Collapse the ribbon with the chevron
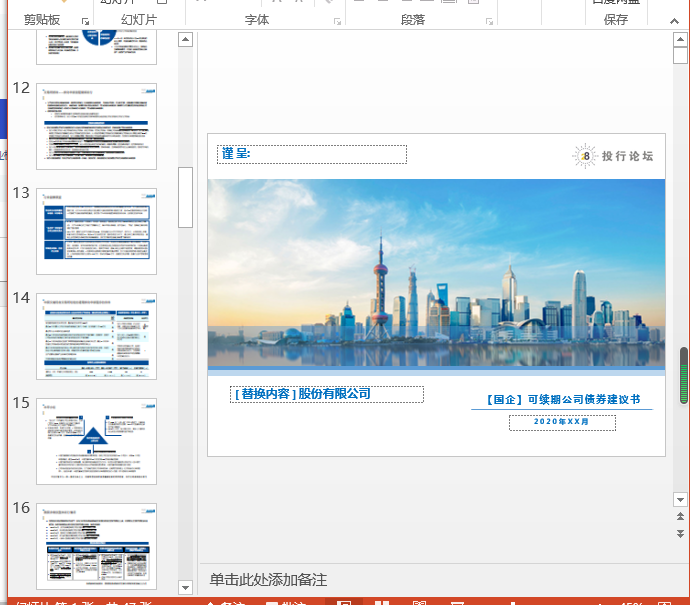 coord(674,21)
